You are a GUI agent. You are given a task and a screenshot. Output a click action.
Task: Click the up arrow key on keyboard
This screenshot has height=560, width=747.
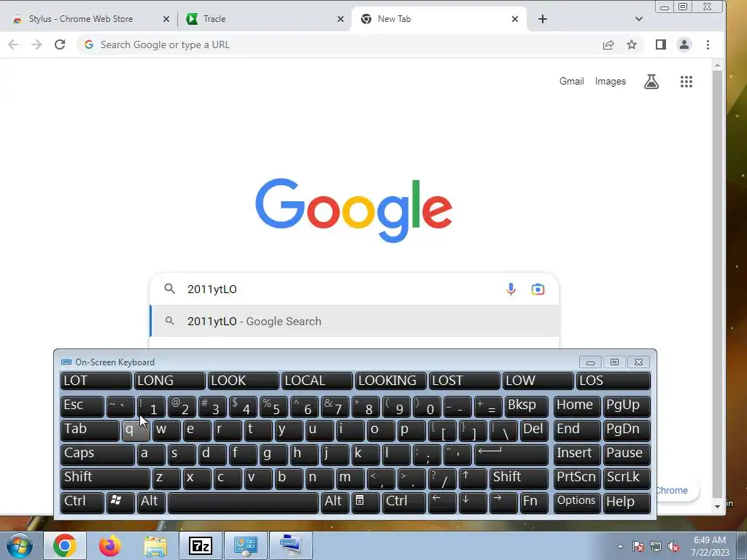click(473, 478)
